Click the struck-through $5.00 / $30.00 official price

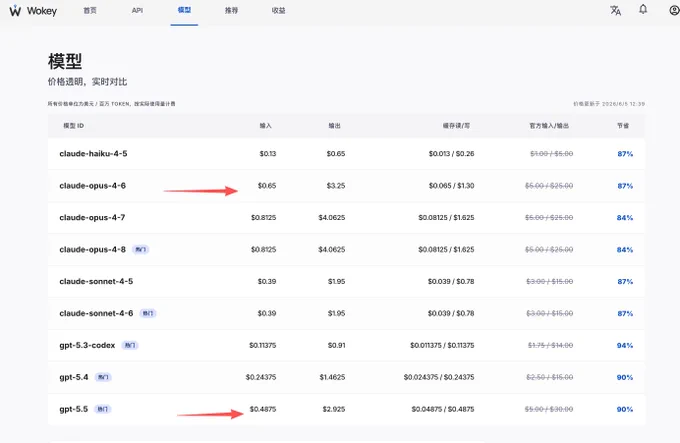pos(549,409)
